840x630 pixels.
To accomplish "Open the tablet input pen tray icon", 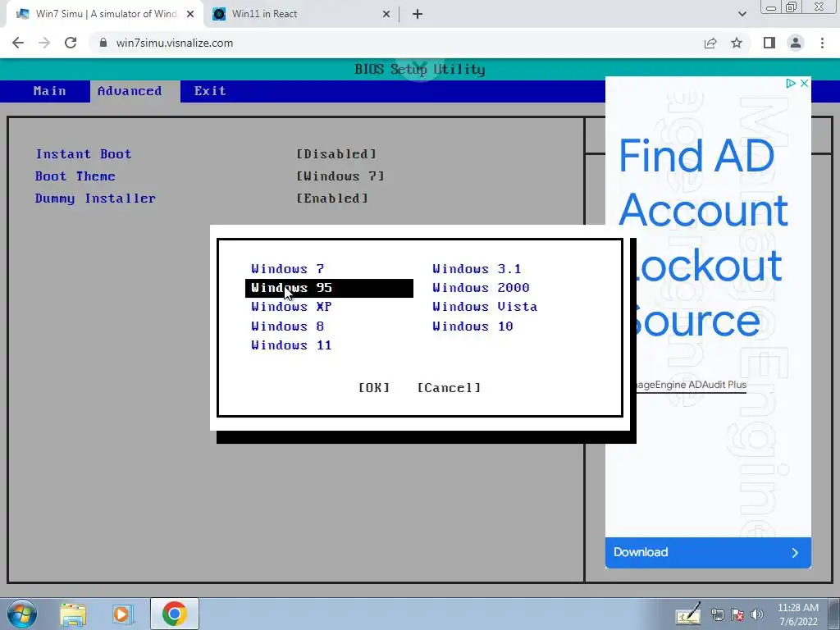I will [687, 614].
